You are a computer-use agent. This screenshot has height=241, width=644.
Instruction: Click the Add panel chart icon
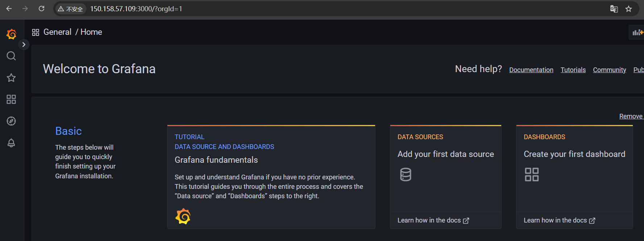[637, 32]
